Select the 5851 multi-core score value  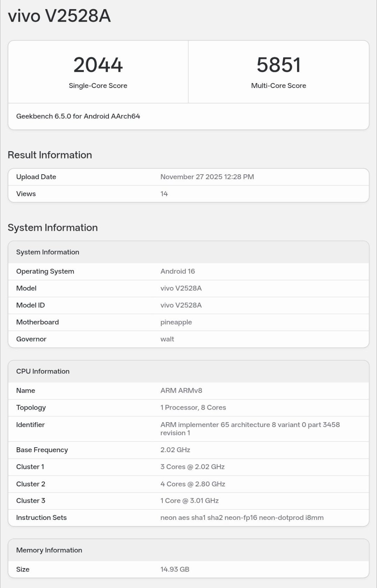[279, 65]
